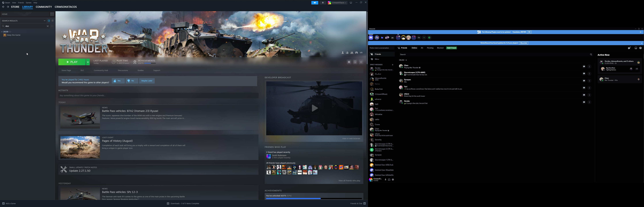Screen dimensions: 644x207
Task: Open Discord user settings gear
Action: [393, 180]
